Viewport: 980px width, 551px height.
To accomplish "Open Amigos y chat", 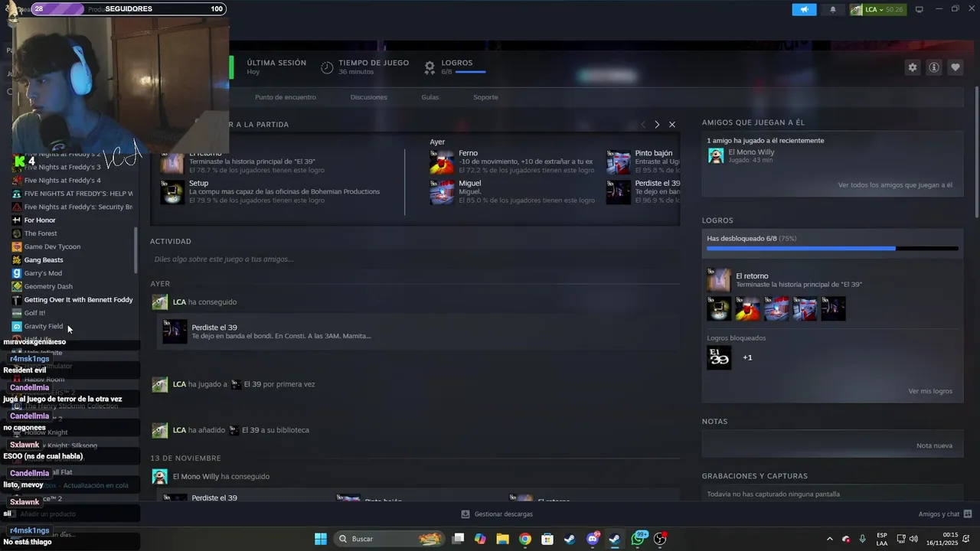I will click(945, 514).
